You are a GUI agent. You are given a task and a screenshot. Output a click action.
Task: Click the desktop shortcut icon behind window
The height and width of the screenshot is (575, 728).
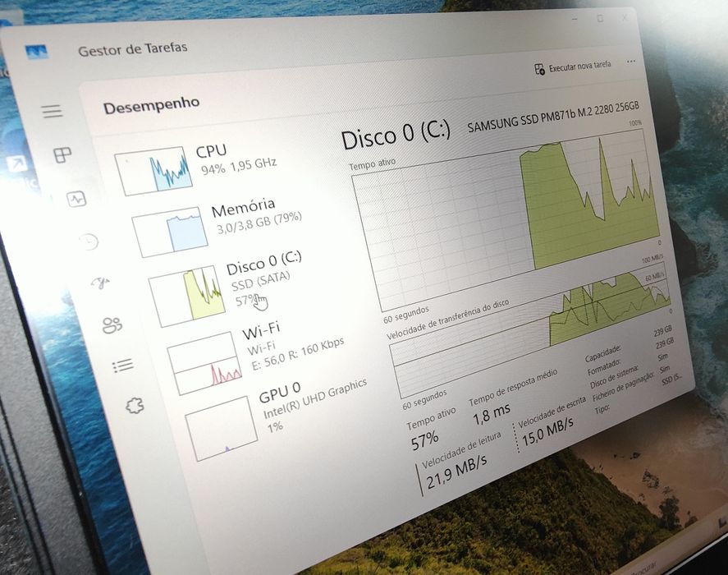pyautogui.click(x=16, y=165)
